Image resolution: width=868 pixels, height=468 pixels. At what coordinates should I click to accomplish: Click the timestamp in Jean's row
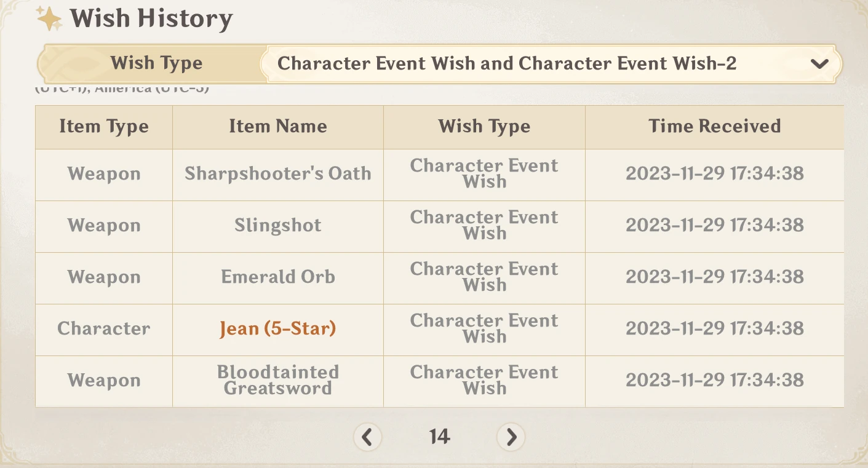click(x=714, y=329)
